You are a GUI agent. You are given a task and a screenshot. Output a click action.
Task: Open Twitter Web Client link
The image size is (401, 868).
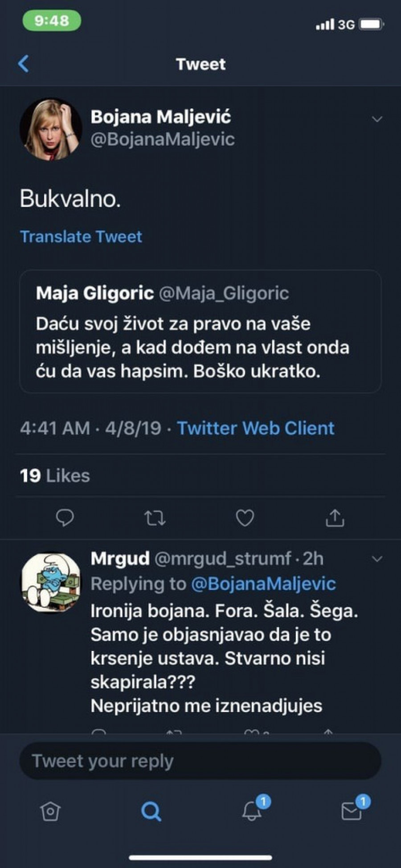point(256,428)
